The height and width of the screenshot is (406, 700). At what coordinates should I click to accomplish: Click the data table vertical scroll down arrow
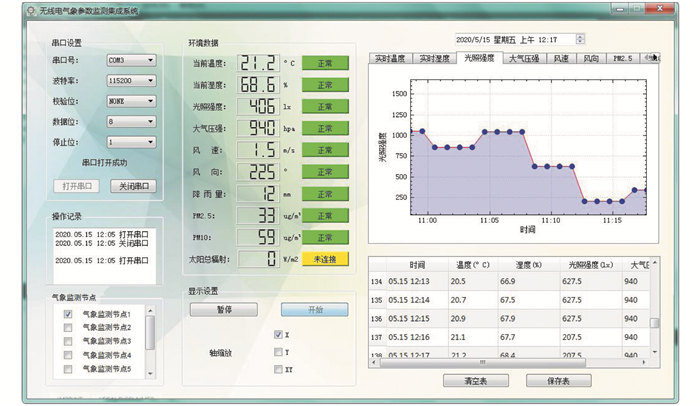click(654, 352)
